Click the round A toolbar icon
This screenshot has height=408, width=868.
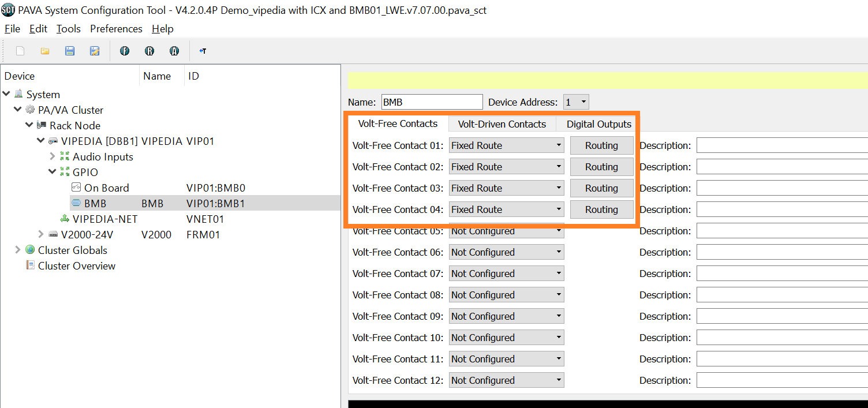[174, 51]
